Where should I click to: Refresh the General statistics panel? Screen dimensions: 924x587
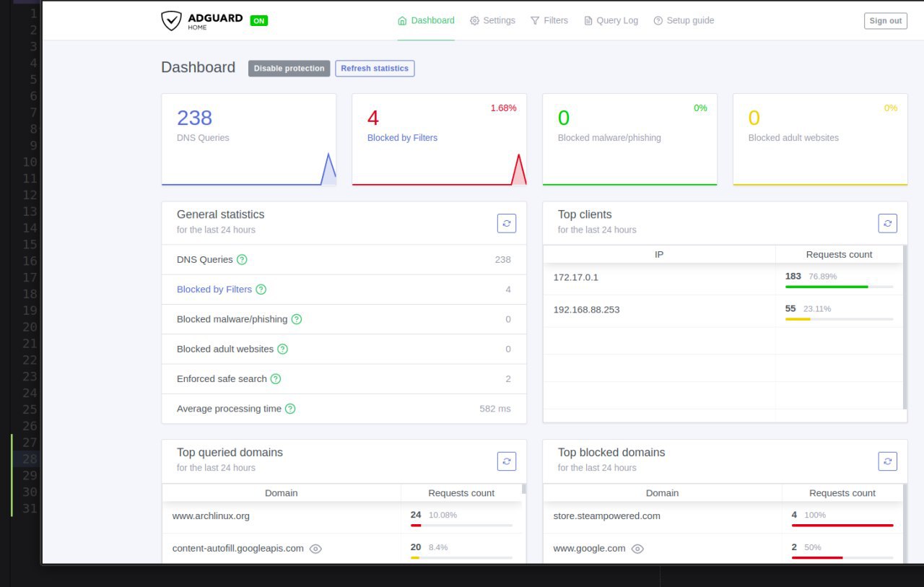tap(507, 223)
